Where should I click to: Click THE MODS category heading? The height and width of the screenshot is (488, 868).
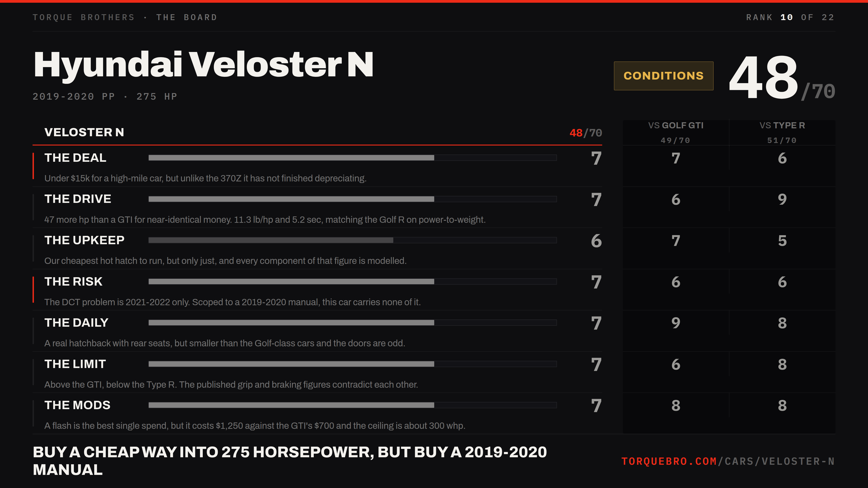77,405
